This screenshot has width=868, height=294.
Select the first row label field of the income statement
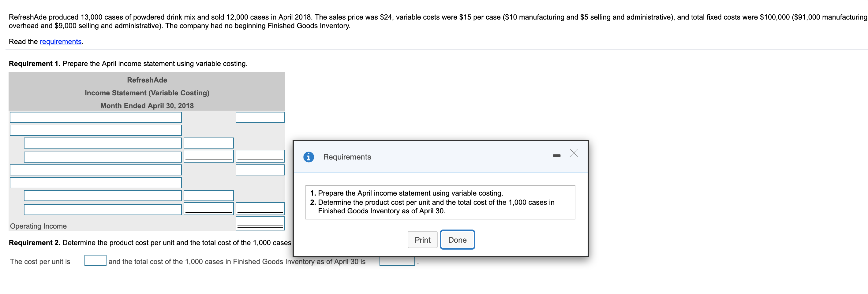coord(96,117)
